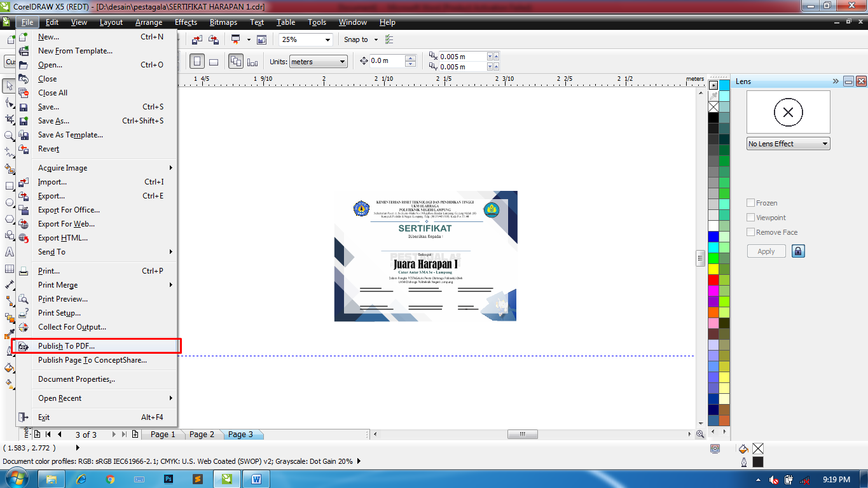Switch to the Page 2 tab
The height and width of the screenshot is (488, 868).
(x=202, y=434)
